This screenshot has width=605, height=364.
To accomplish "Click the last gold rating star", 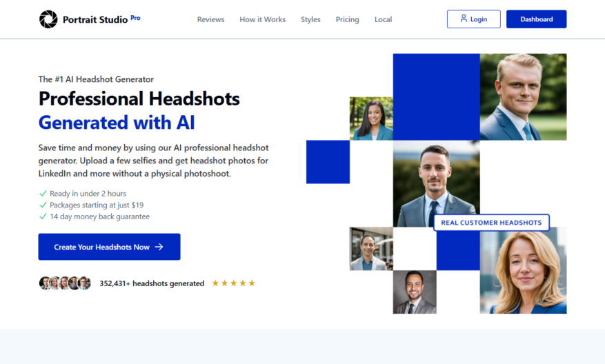I will 252,283.
